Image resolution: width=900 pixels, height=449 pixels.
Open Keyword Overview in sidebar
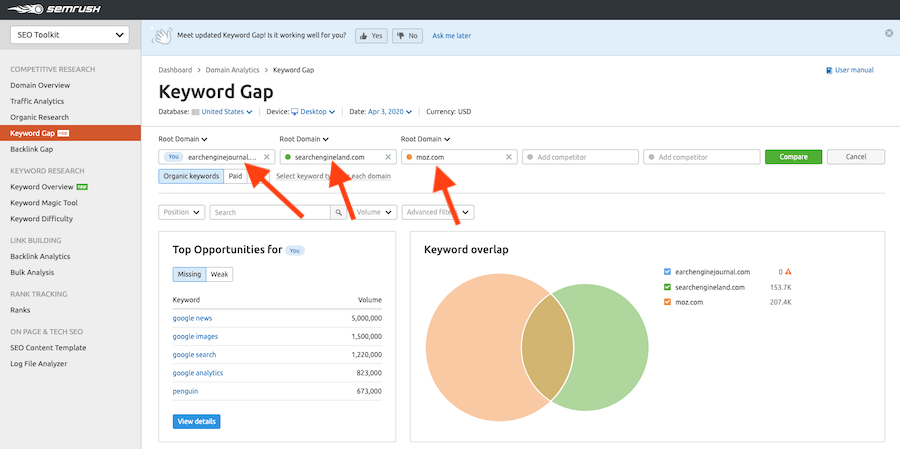click(x=42, y=187)
